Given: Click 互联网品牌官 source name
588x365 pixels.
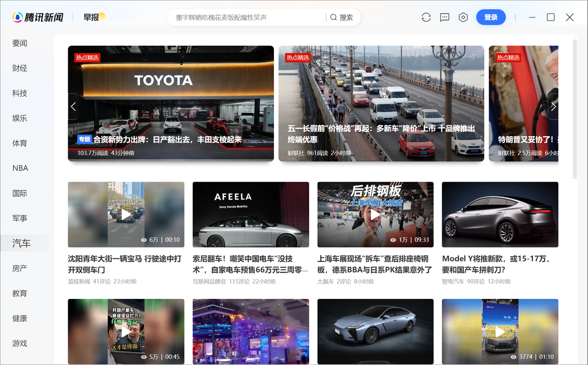Looking at the screenshot, I should [209, 282].
